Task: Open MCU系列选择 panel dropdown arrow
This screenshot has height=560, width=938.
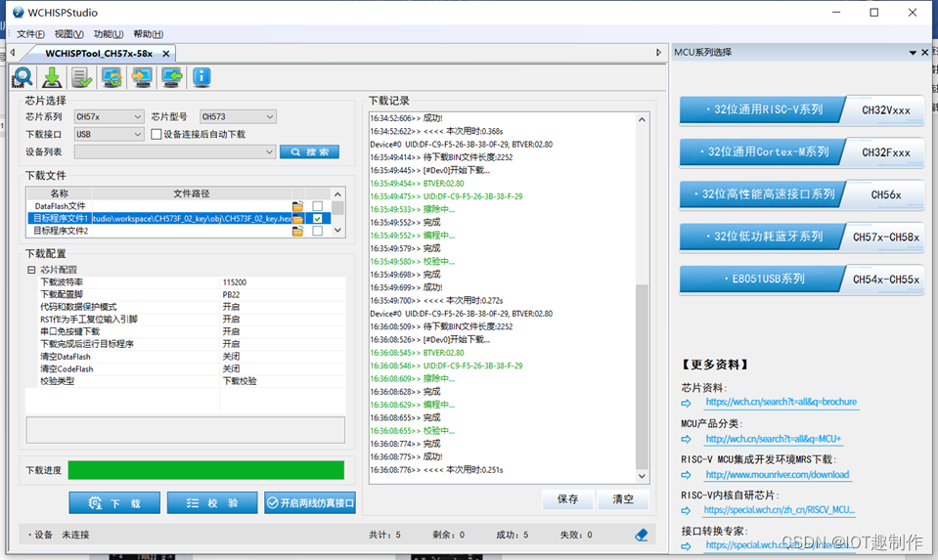Action: point(913,53)
